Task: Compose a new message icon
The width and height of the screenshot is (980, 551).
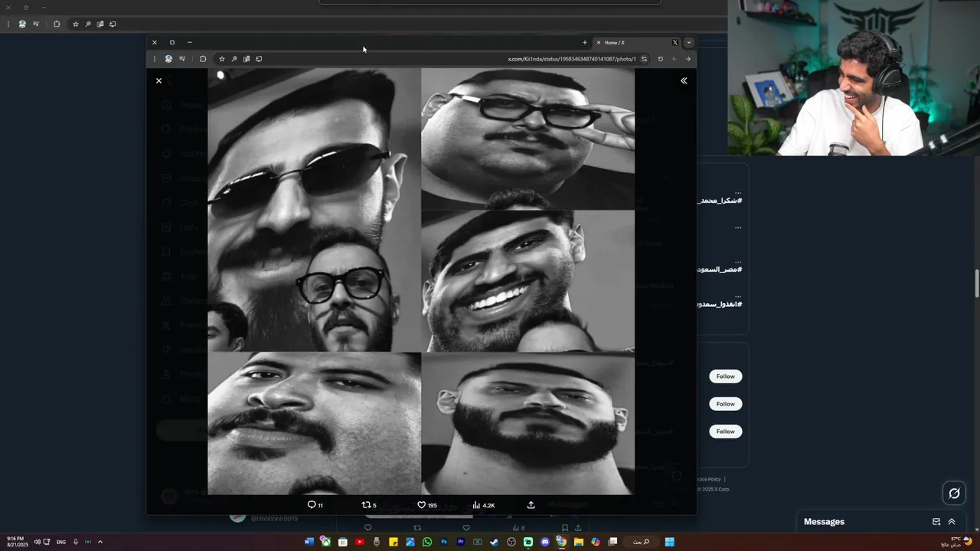Action: point(936,522)
